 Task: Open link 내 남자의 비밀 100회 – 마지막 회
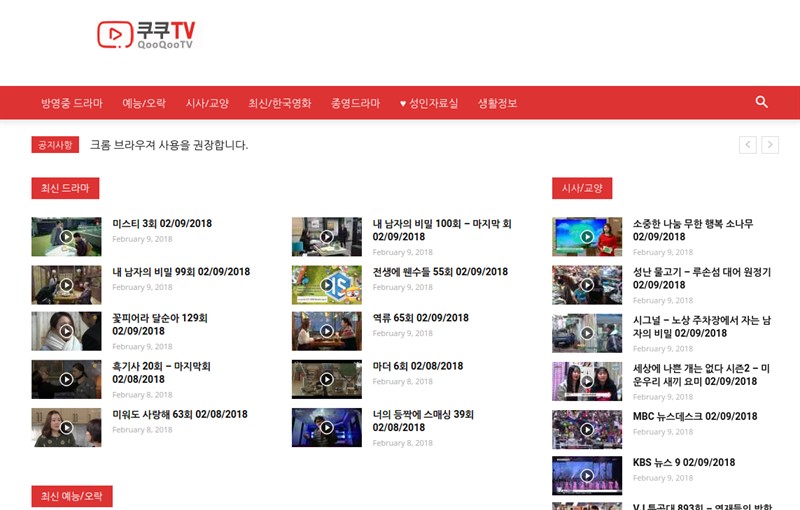(442, 230)
